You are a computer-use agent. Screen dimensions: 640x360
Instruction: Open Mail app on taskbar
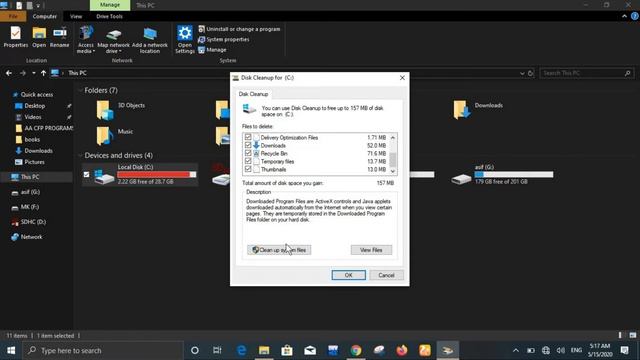click(x=310, y=350)
